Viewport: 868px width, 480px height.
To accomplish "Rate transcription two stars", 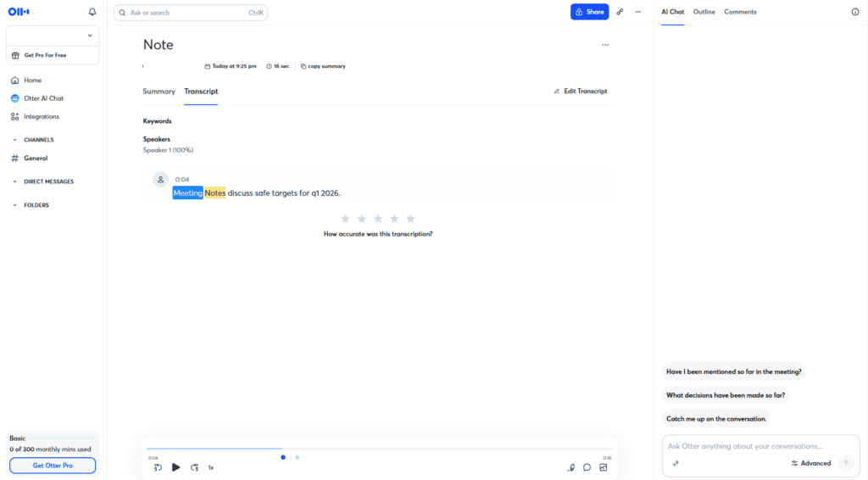I will (x=361, y=219).
